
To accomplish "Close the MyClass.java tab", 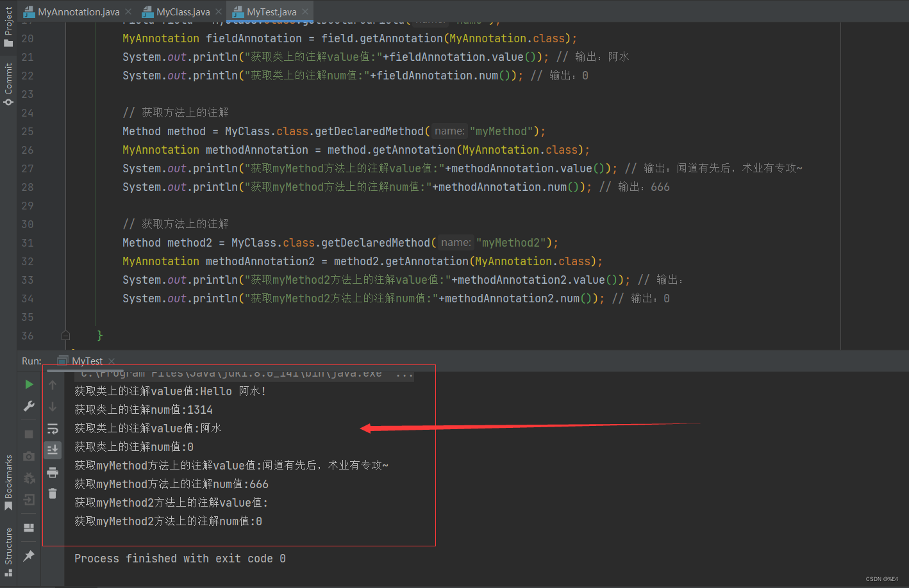I will tap(219, 12).
